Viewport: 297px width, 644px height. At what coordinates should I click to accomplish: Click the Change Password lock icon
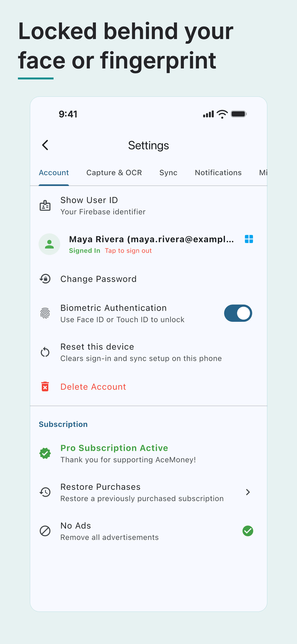tap(45, 279)
